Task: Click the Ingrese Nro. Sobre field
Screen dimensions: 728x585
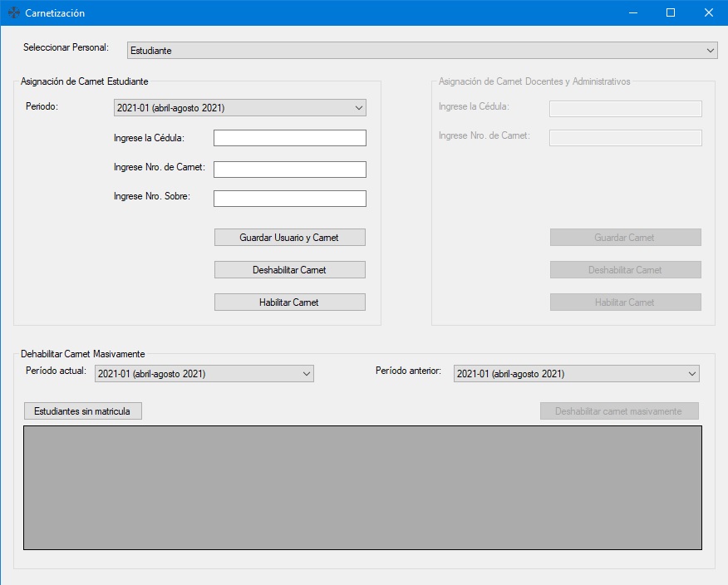Action: tap(289, 199)
